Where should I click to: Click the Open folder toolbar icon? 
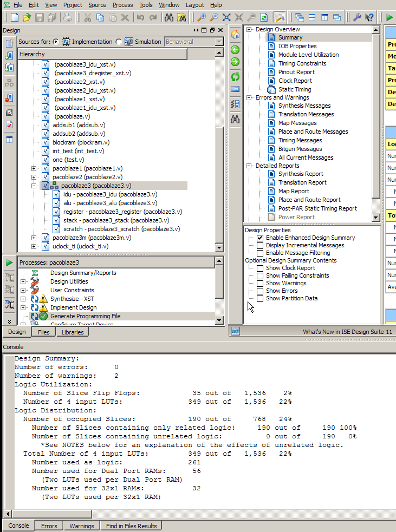click(27, 17)
